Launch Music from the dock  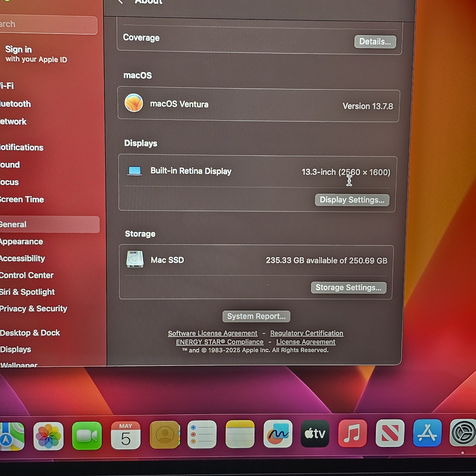[353, 433]
